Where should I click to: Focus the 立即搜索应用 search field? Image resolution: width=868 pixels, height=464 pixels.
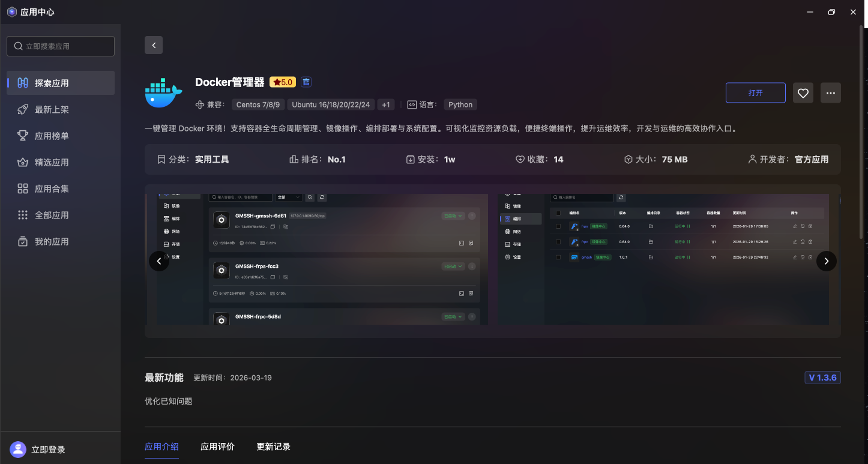coord(61,46)
